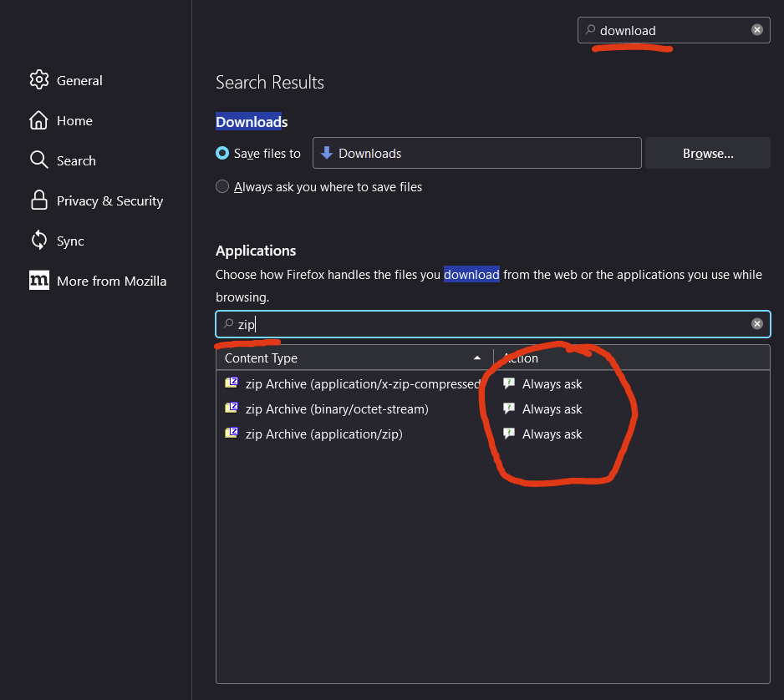This screenshot has width=784, height=700.
Task: Click the Downloads search result heading
Action: 251,121
